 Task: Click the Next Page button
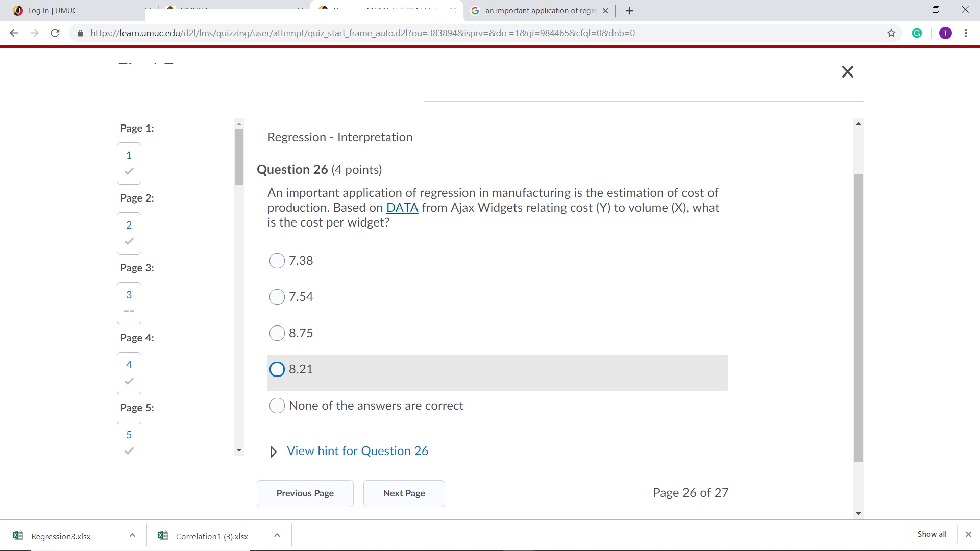tap(404, 493)
